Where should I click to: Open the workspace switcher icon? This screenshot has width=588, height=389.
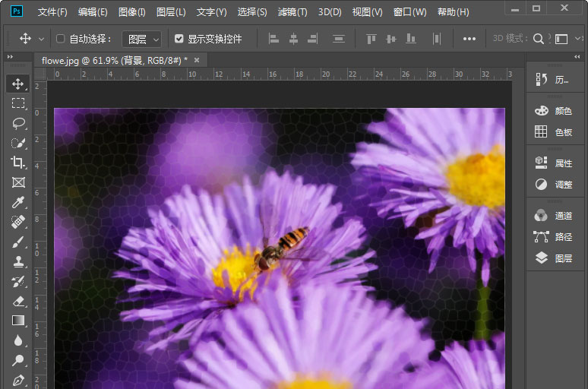click(x=561, y=39)
